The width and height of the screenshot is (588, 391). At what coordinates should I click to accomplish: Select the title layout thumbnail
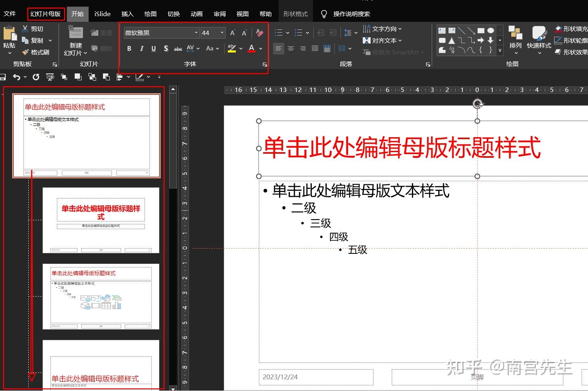[x=101, y=220]
